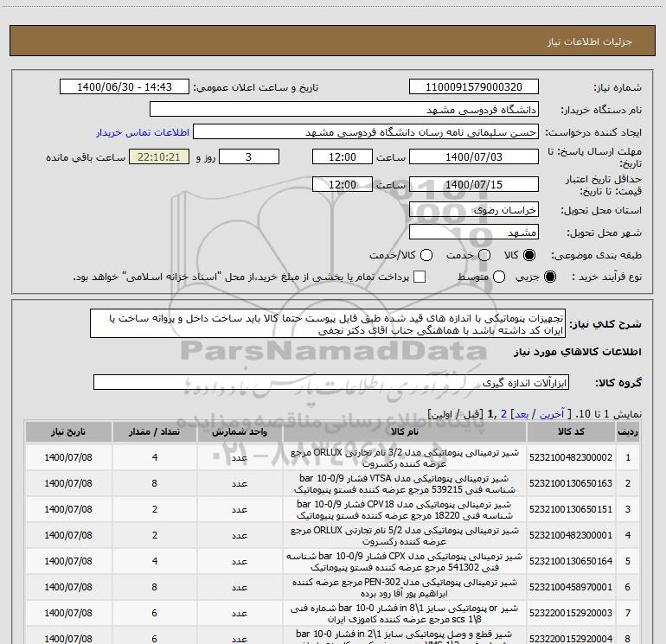Click the تاریخ نیاز column header
This screenshot has width=666, height=644.
68,431
